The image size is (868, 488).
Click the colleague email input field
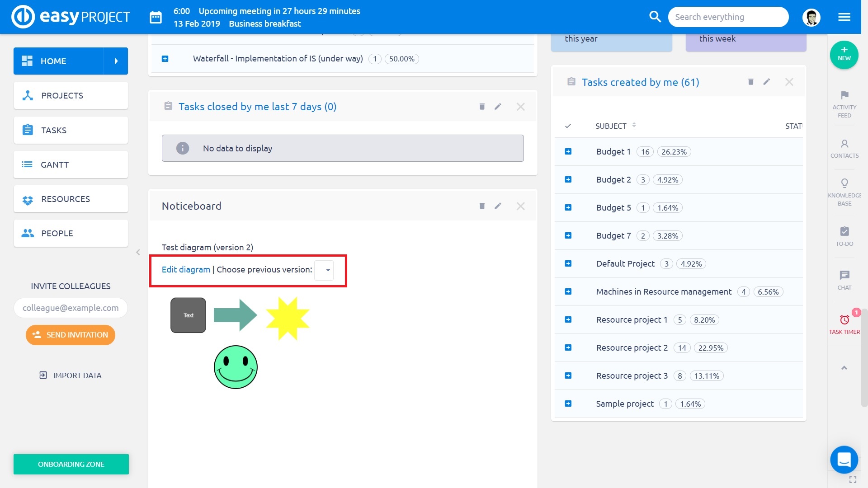point(71,308)
